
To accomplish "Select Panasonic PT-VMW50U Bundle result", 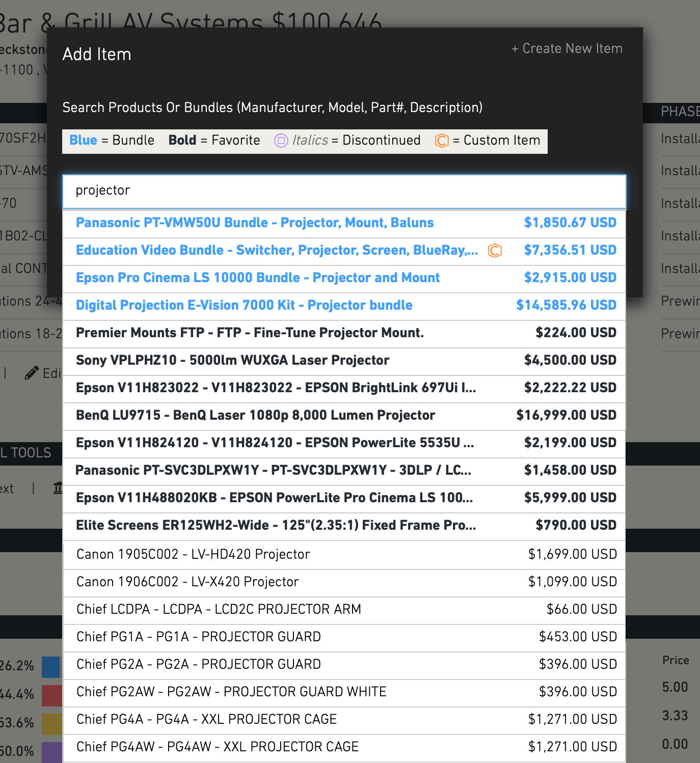I will pyautogui.click(x=344, y=223).
